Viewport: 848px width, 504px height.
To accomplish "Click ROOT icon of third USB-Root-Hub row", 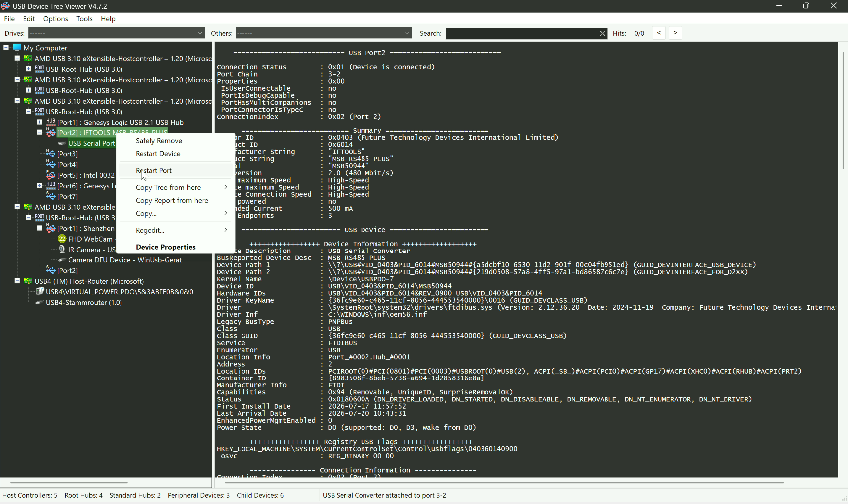I will click(x=40, y=112).
